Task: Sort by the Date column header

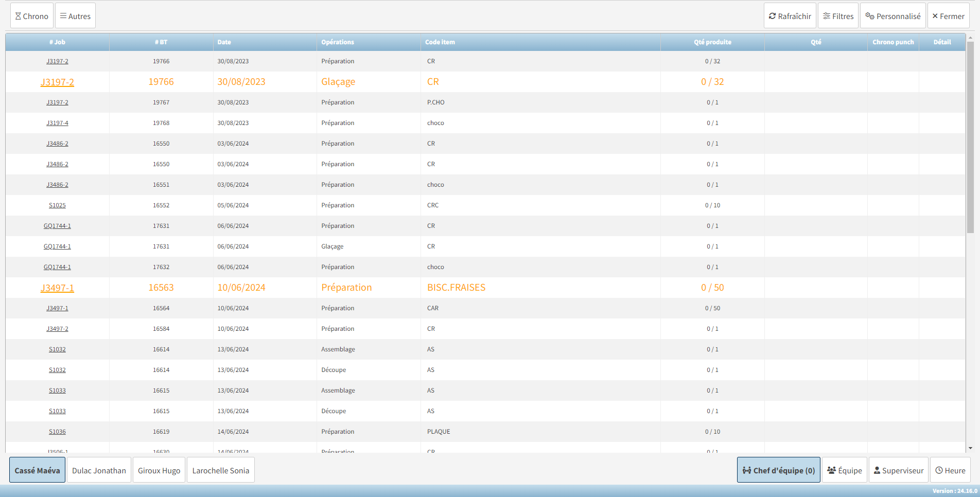Action: [x=224, y=42]
